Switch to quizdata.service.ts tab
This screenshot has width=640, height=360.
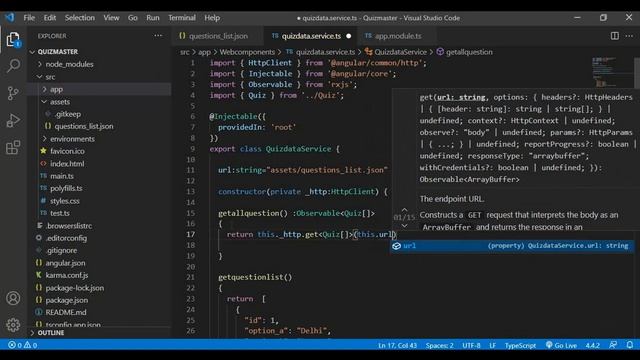311,36
